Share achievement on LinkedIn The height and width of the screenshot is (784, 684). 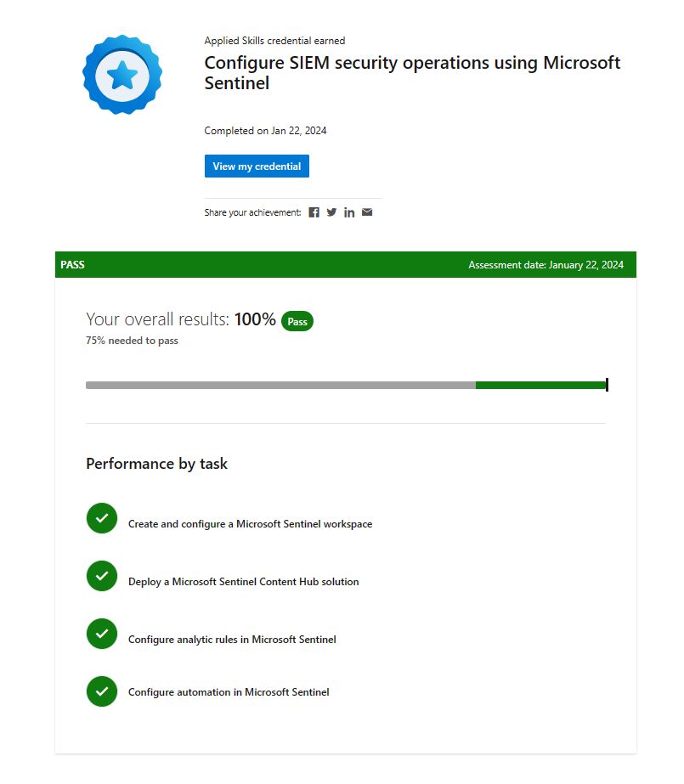[x=349, y=212]
